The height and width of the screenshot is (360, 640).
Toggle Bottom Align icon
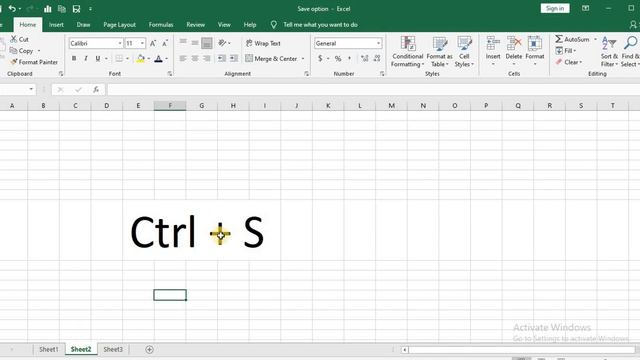207,42
